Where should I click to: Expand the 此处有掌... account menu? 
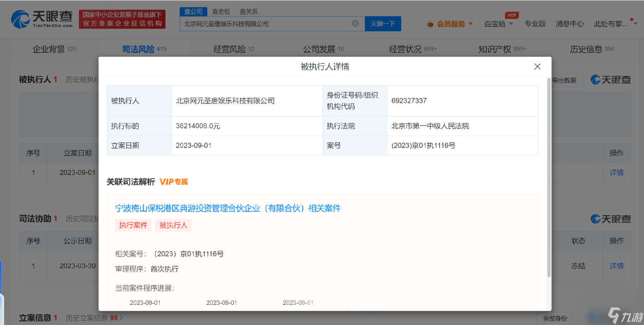tap(615, 24)
